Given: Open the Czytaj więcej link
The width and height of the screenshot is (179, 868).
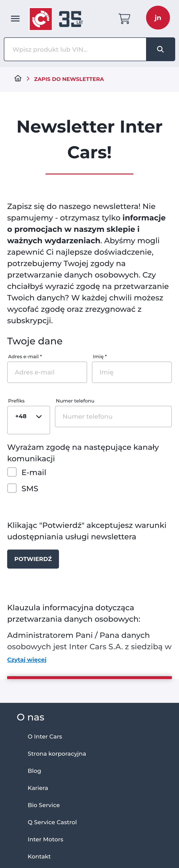Looking at the screenshot, I should (x=27, y=660).
